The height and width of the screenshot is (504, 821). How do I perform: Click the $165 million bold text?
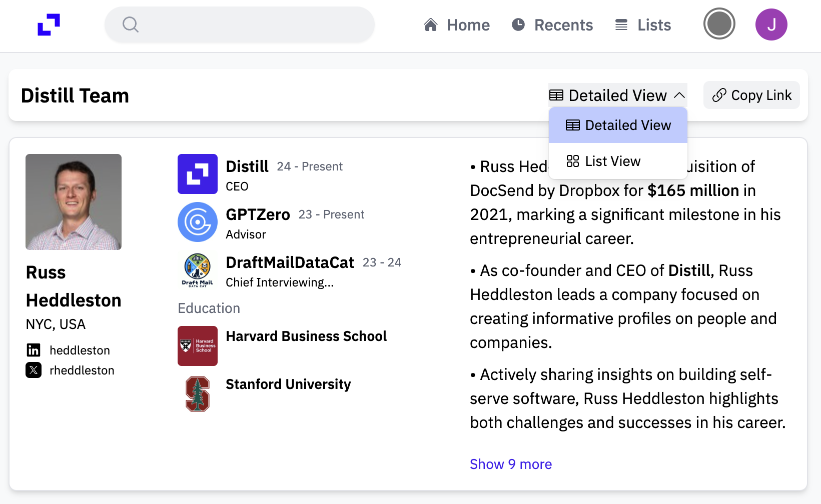click(x=693, y=190)
